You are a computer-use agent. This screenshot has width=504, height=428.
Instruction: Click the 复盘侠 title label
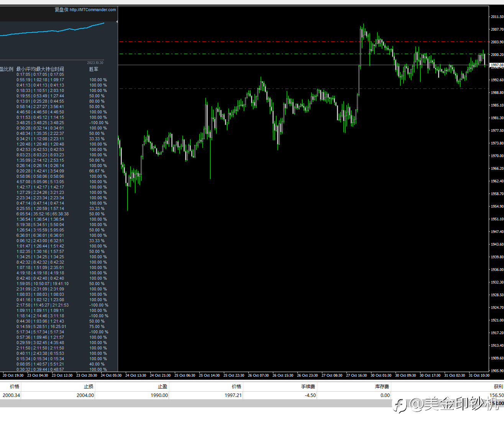click(61, 10)
